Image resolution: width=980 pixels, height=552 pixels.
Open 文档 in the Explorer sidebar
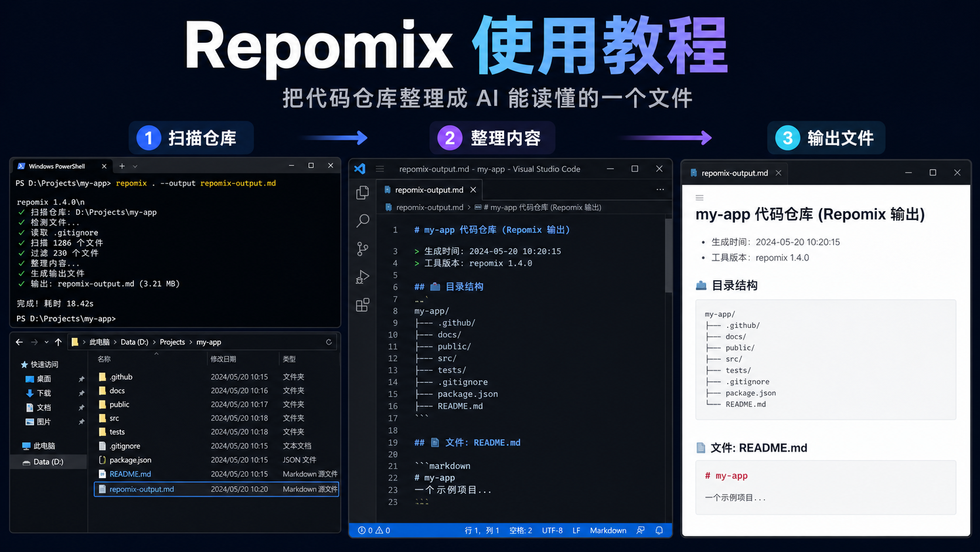[x=38, y=407]
